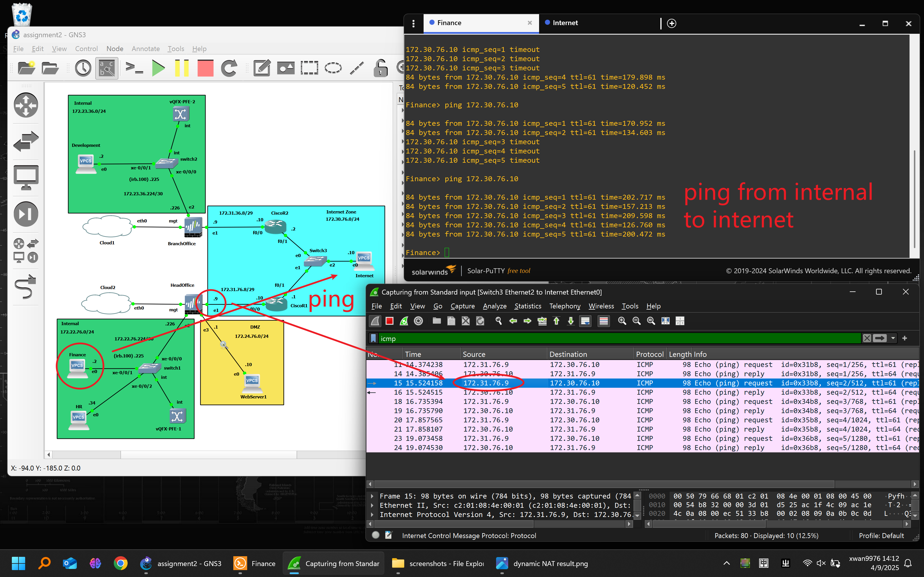This screenshot has height=577, width=924.
Task: Open Chrome from the taskbar
Action: pos(121,563)
